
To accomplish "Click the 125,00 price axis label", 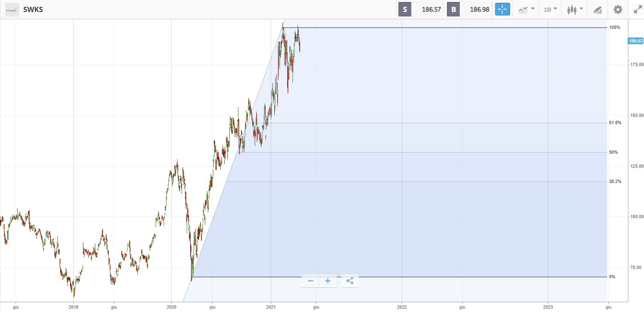I will (x=637, y=167).
